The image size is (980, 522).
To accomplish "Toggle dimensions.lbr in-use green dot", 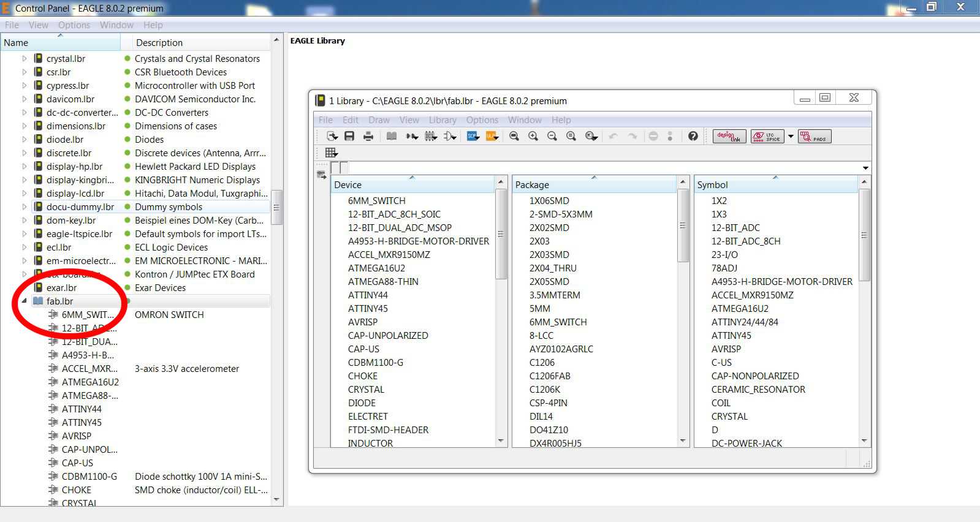I will [127, 126].
